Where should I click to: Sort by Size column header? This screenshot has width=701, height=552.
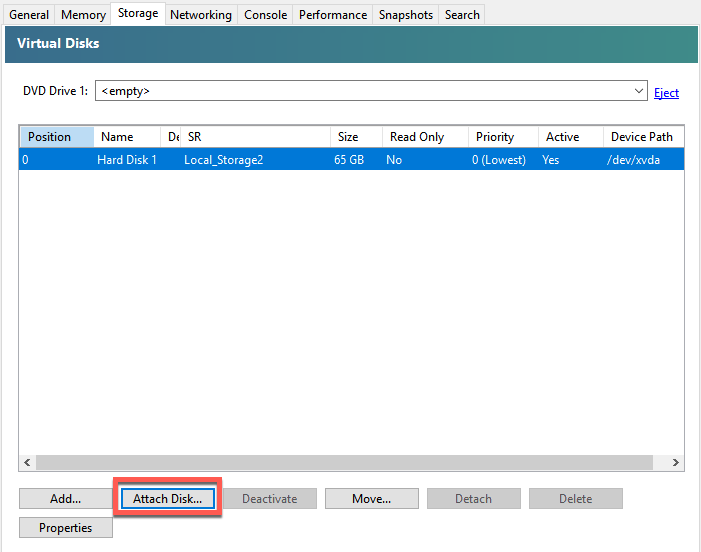coord(356,137)
